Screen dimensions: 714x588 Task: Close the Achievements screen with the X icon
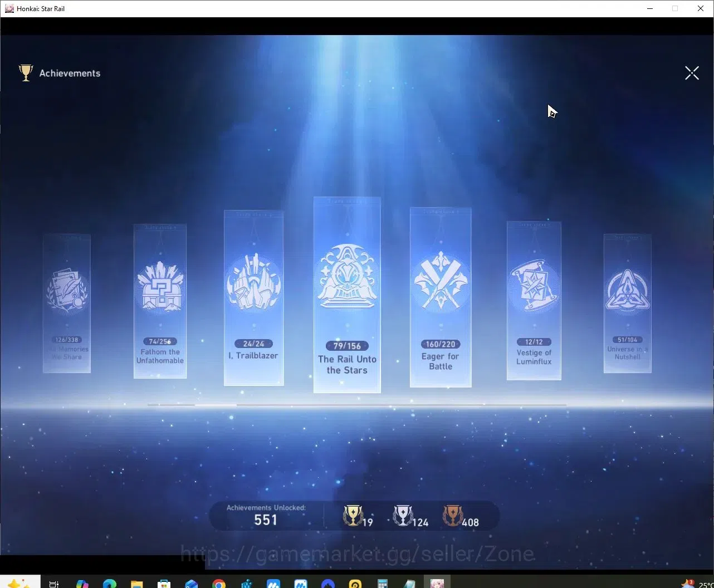pos(692,73)
